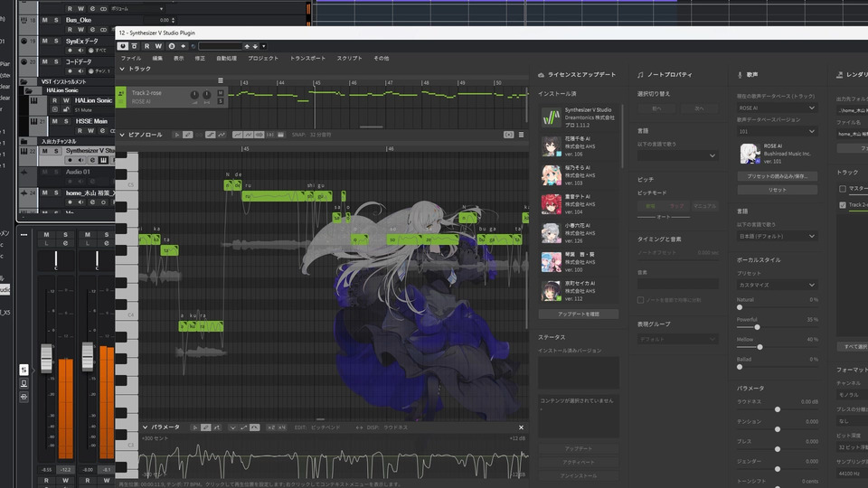Open note properties language dropdown
868x488 pixels.
coord(677,156)
